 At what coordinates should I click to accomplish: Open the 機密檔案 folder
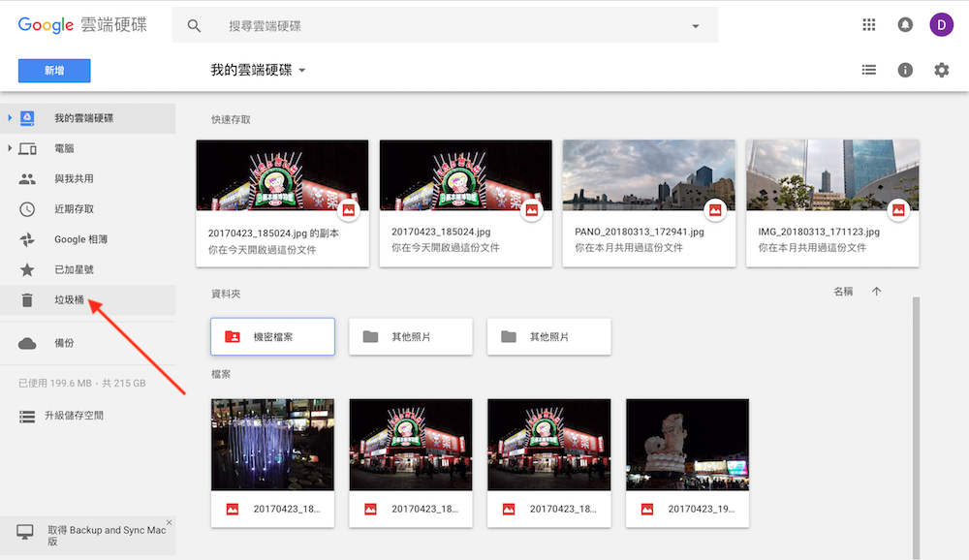(272, 336)
